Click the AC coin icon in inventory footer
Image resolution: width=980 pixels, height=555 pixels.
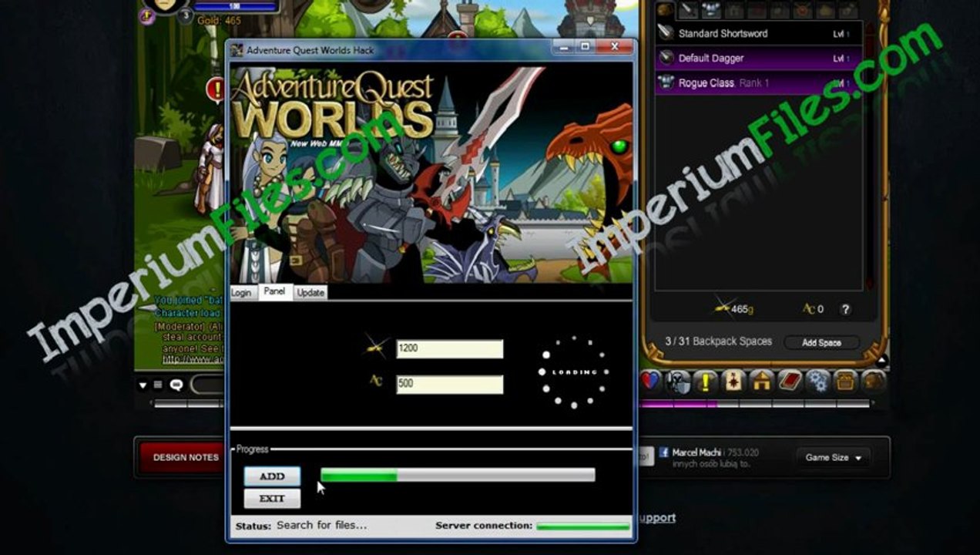coord(809,309)
